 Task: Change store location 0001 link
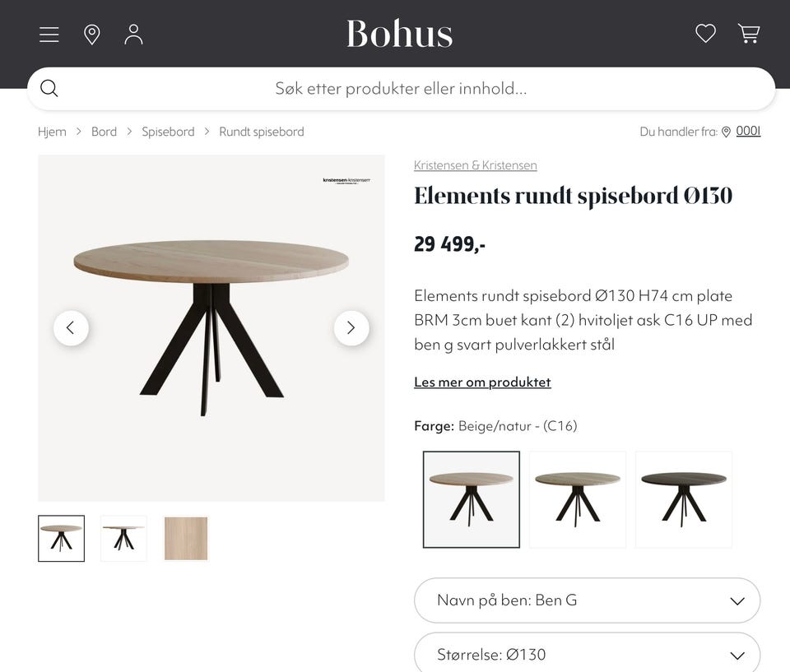tap(748, 131)
